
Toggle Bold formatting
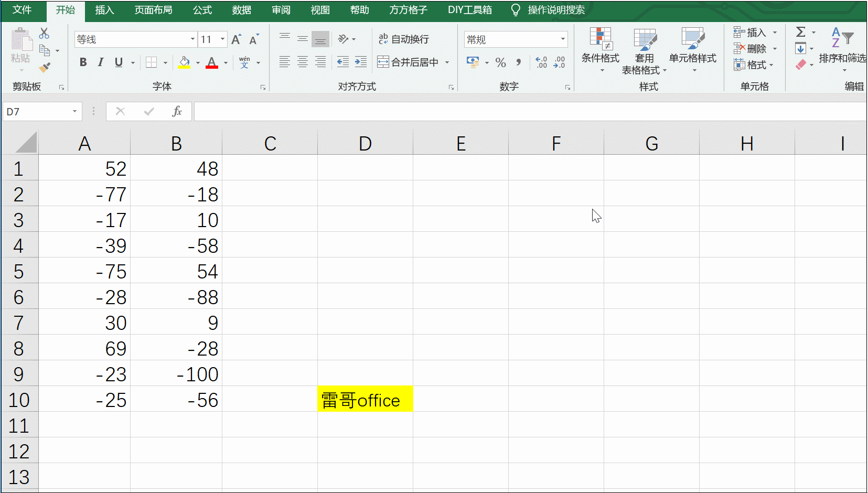pyautogui.click(x=83, y=62)
